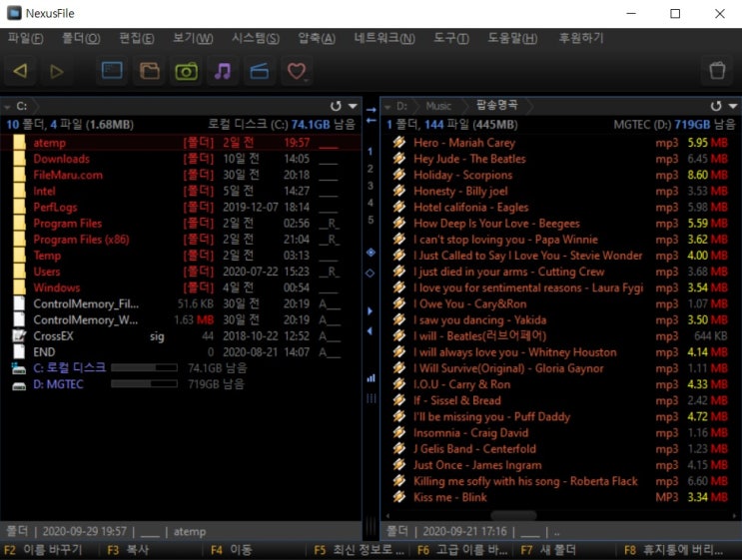Select divider shortcut number 5

[x=371, y=220]
